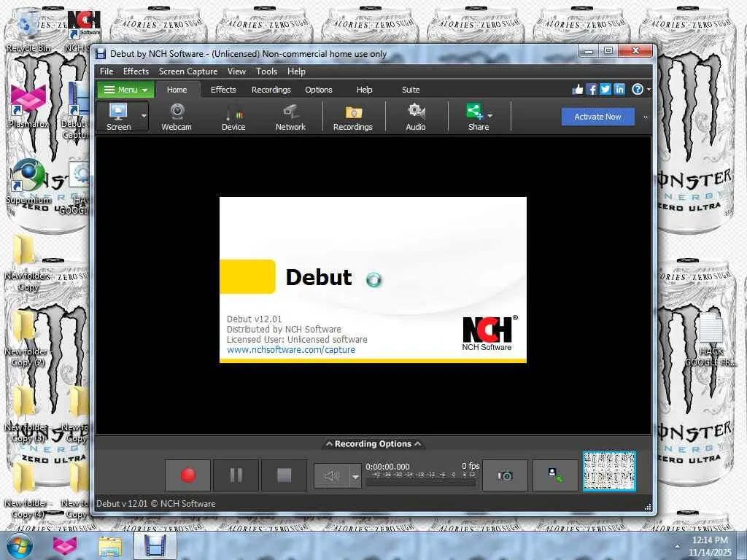The image size is (747, 560).
Task: Switch to the Home ribbon tab
Action: (x=177, y=90)
